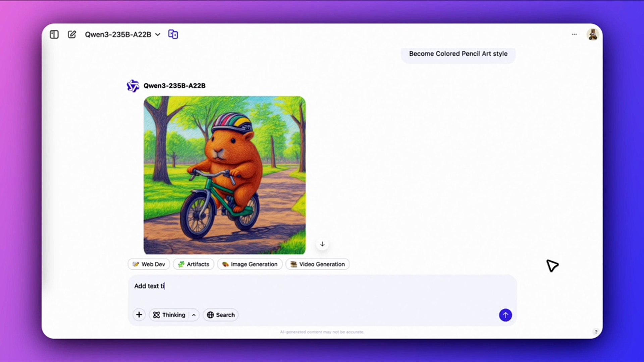The height and width of the screenshot is (362, 644).
Task: Click the Web Dev pencil icon
Action: (x=136, y=264)
